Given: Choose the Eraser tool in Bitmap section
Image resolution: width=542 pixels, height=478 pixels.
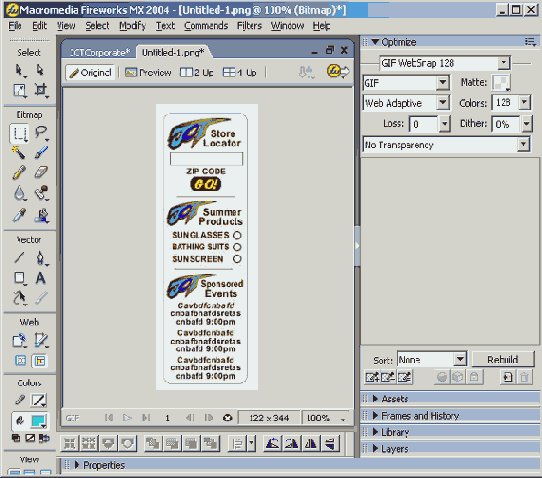Looking at the screenshot, I should click(41, 172).
